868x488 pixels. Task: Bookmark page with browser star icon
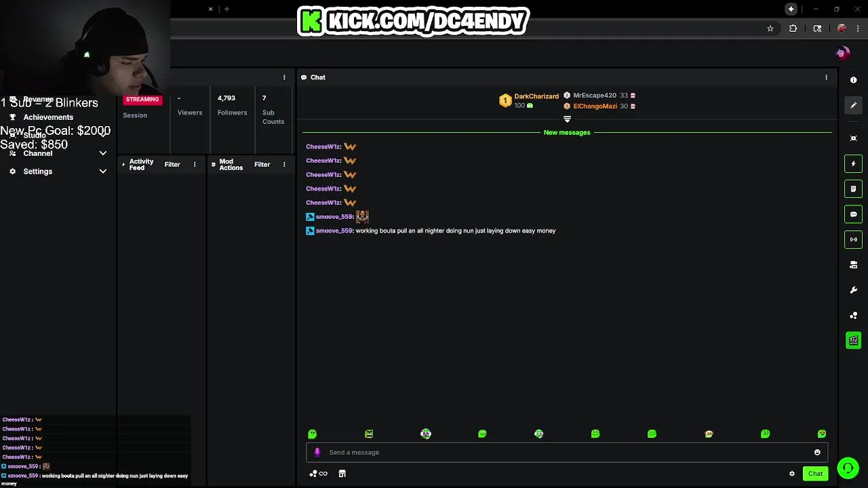[x=770, y=28]
